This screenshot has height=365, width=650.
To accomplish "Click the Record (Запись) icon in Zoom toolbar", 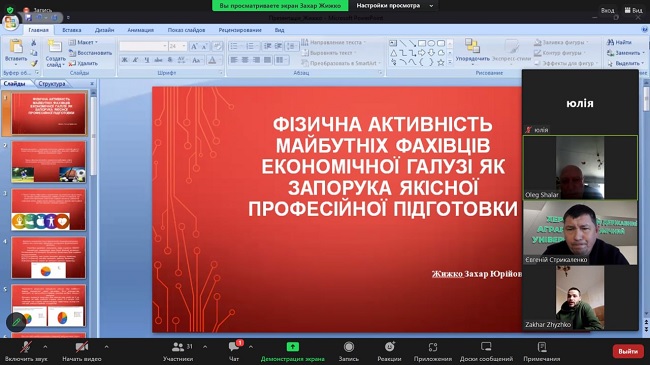I will (x=349, y=347).
